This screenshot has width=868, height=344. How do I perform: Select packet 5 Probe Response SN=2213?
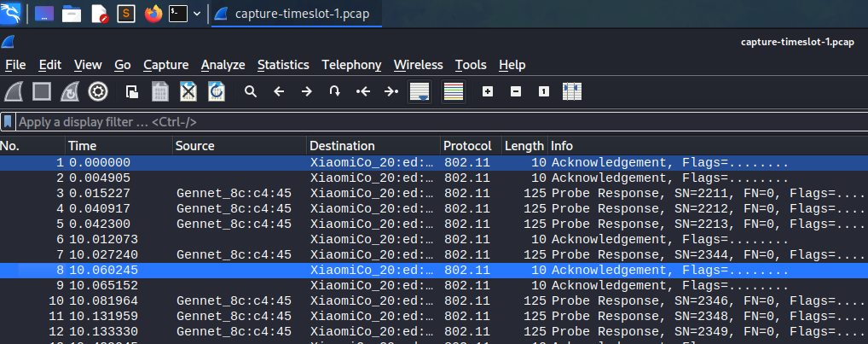click(434, 224)
